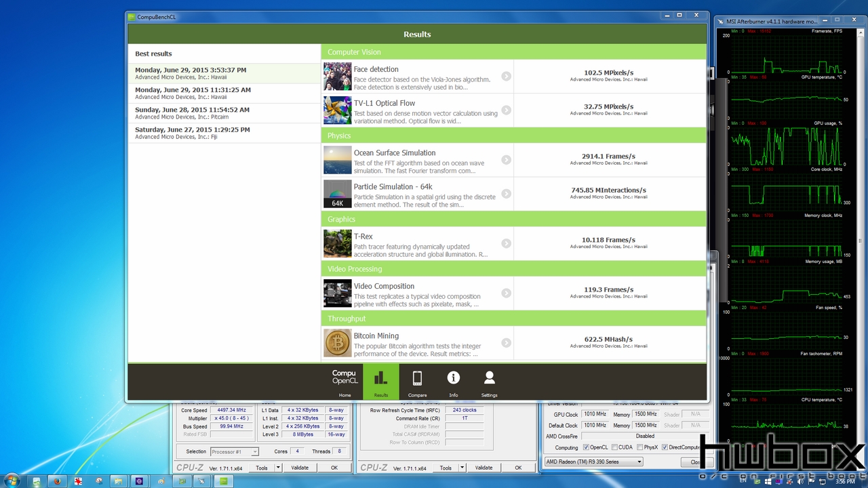Select the Results tab bar-chart icon
This screenshot has width=868, height=488.
coord(381,378)
